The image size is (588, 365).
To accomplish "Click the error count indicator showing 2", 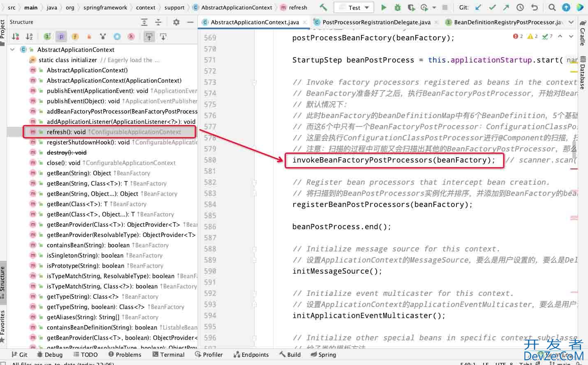I will coord(518,36).
